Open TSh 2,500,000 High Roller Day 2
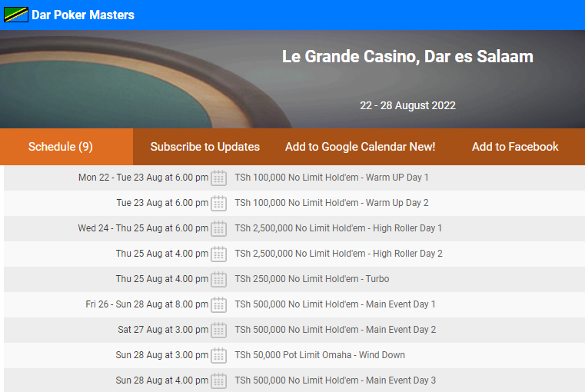The height and width of the screenshot is (392, 585). pos(338,254)
